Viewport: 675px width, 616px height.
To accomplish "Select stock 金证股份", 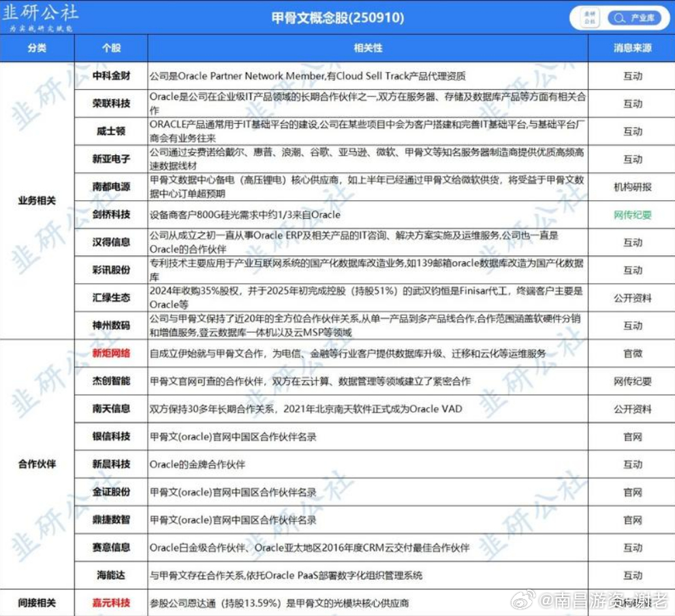I will click(111, 491).
